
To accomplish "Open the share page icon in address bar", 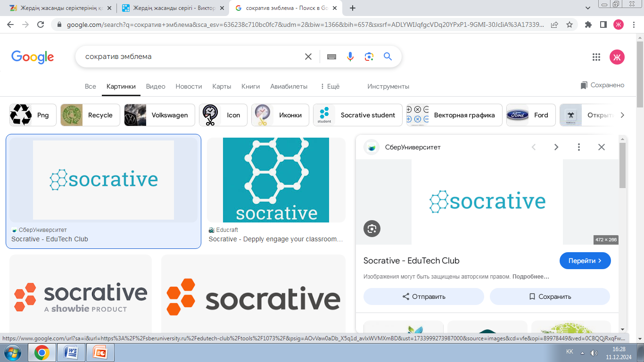I will (554, 25).
